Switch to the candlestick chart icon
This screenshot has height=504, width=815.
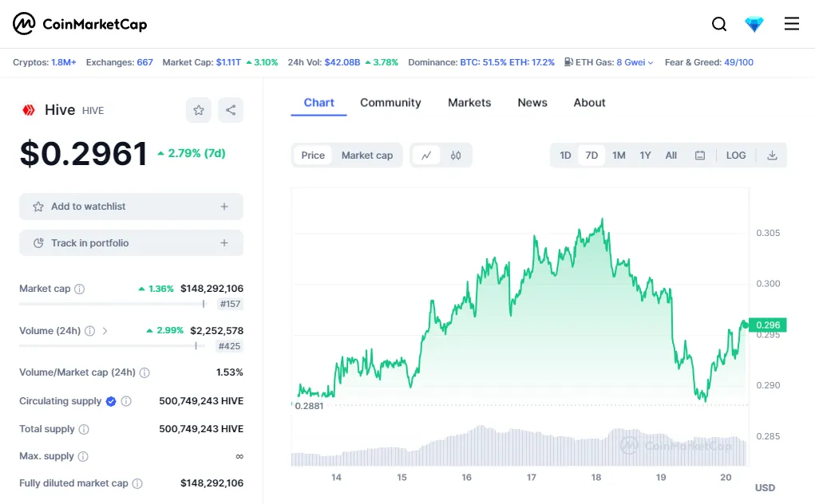[456, 156]
